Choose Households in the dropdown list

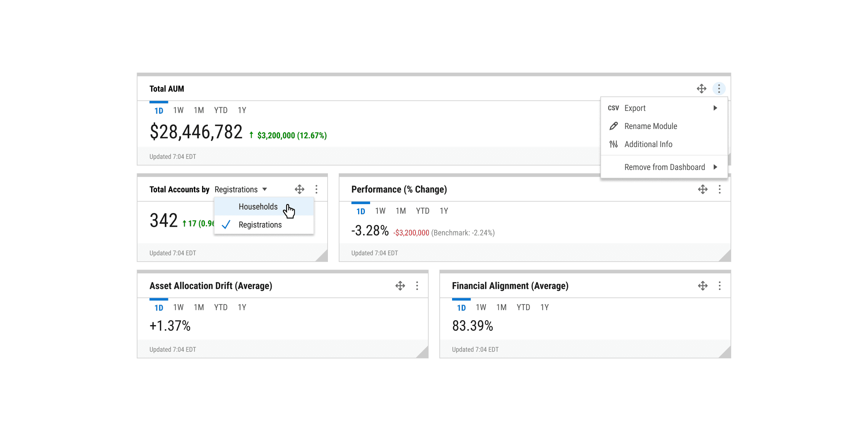coord(258,207)
